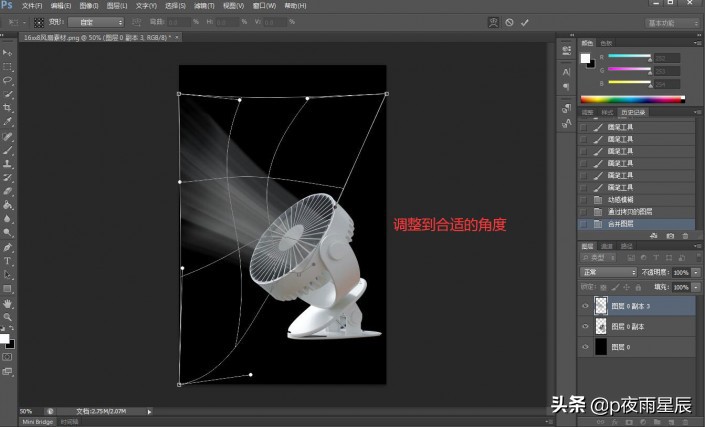Close the 16xx8风扇素材.png document tab
The width and height of the screenshot is (705, 427).
(177, 38)
